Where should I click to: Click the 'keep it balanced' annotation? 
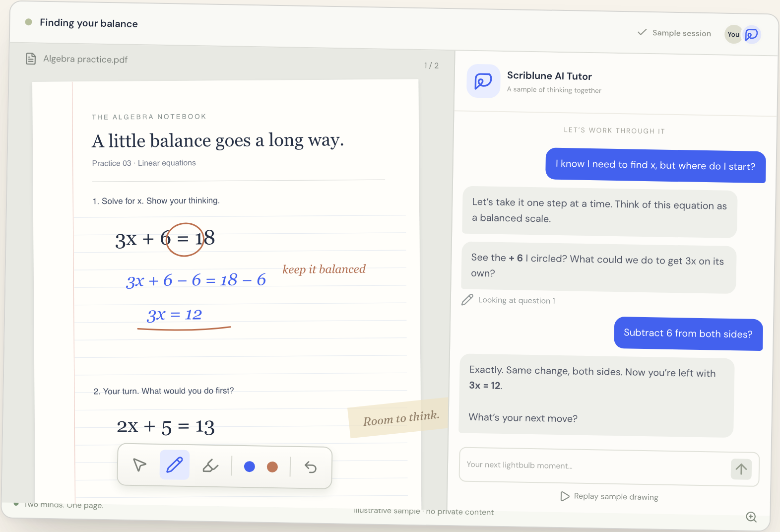324,269
